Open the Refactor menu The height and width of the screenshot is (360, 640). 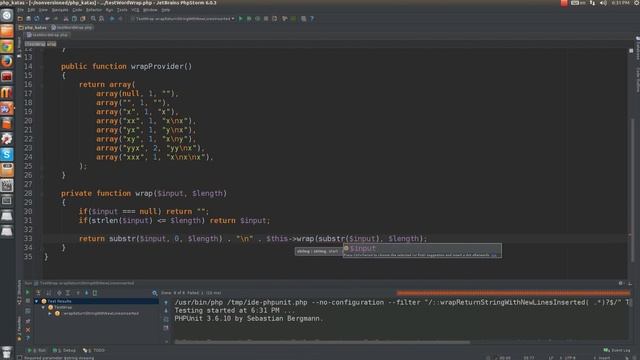click(x=94, y=10)
